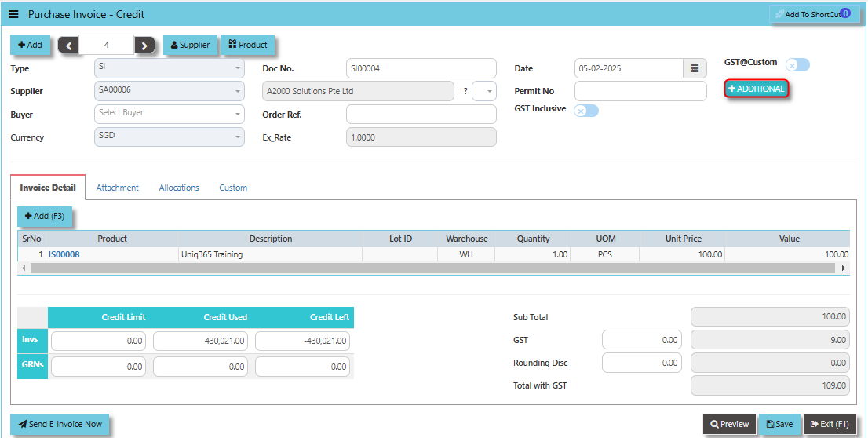Click Add (F3) line button
Image resolution: width=868 pixels, height=438 pixels.
(x=45, y=217)
